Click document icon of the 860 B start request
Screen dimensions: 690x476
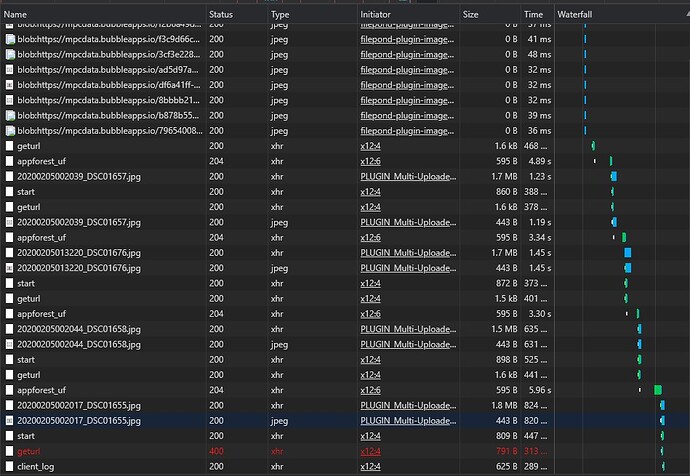coord(9,192)
